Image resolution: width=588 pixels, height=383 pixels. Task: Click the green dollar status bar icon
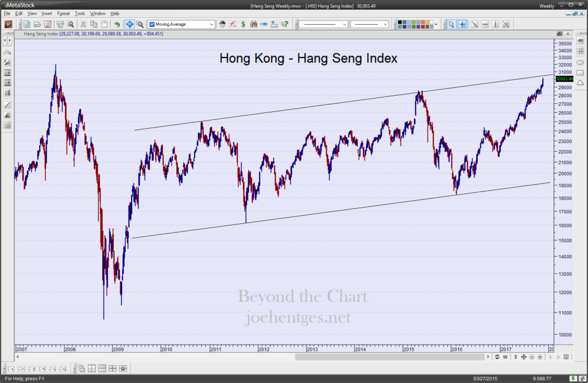[x=573, y=378]
